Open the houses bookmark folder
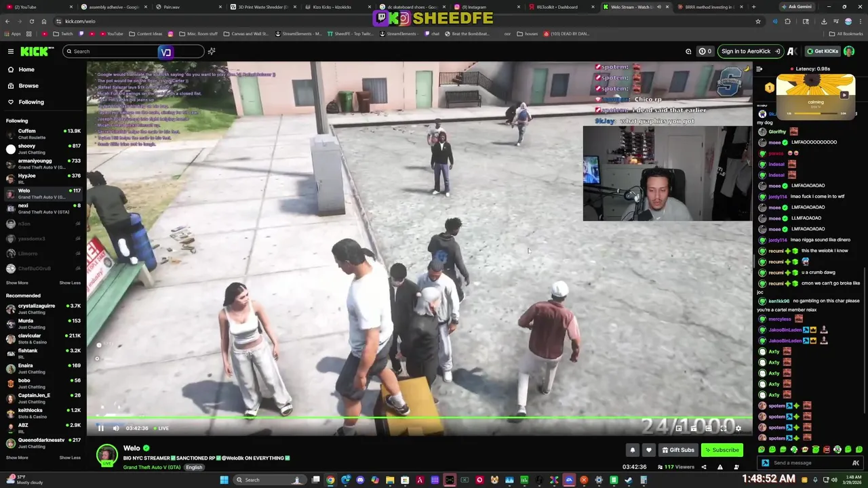 click(x=527, y=34)
